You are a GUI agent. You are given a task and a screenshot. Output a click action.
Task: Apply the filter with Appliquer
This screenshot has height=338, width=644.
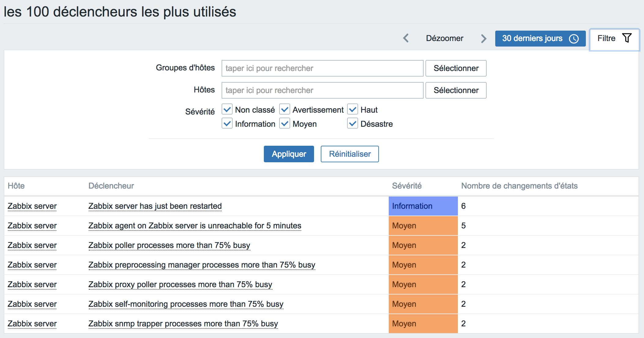point(289,154)
